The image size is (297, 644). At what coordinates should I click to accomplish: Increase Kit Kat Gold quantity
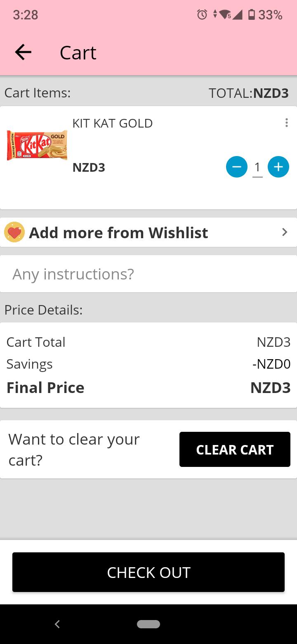point(278,167)
